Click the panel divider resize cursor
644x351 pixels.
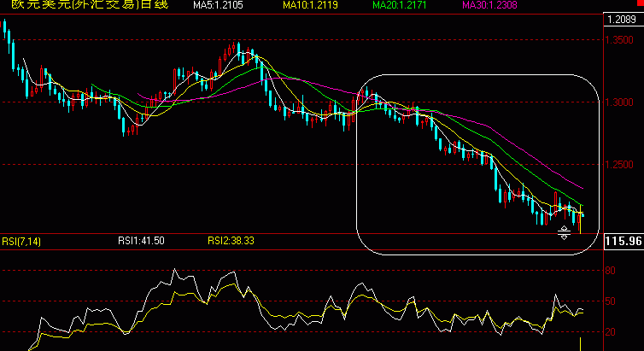[564, 233]
